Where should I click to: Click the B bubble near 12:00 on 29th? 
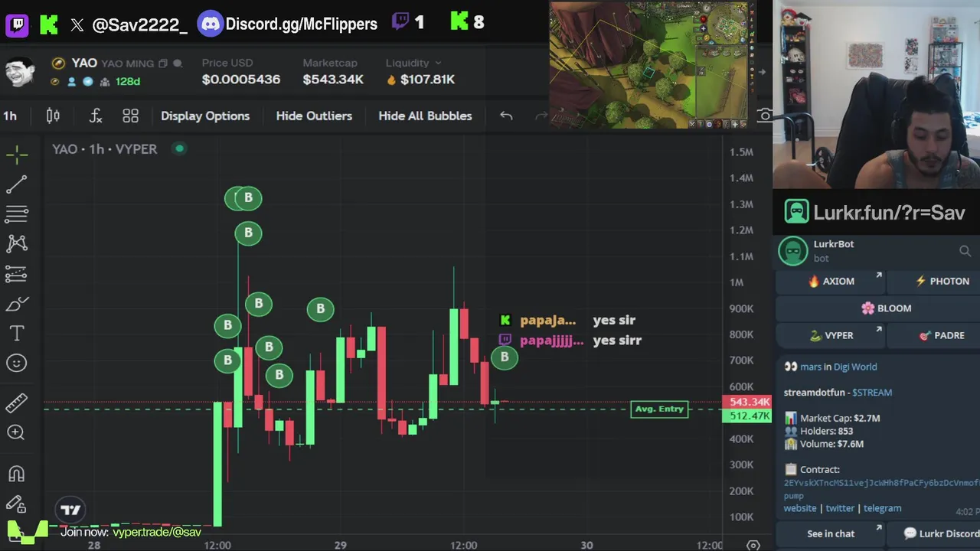505,357
